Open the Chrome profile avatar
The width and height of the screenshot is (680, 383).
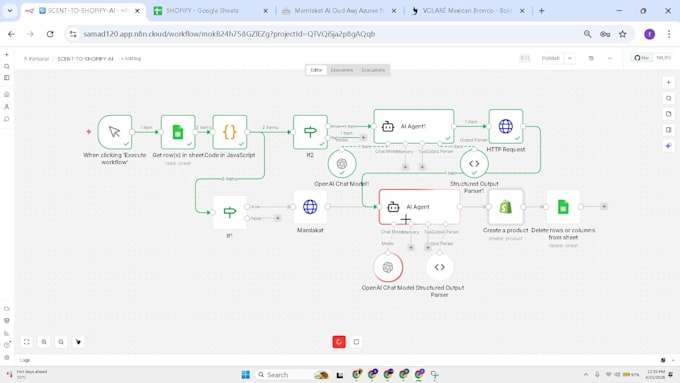[649, 34]
